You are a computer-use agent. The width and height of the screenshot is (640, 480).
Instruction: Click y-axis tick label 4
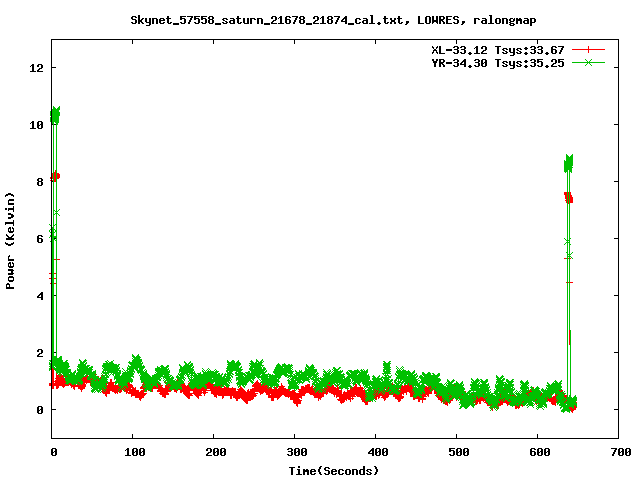point(40,296)
